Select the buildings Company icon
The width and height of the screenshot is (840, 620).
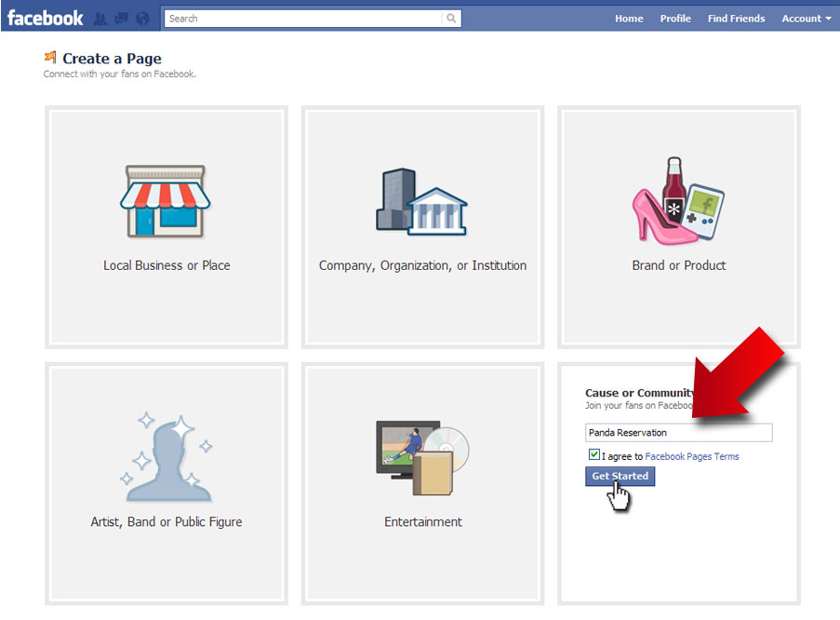click(421, 202)
